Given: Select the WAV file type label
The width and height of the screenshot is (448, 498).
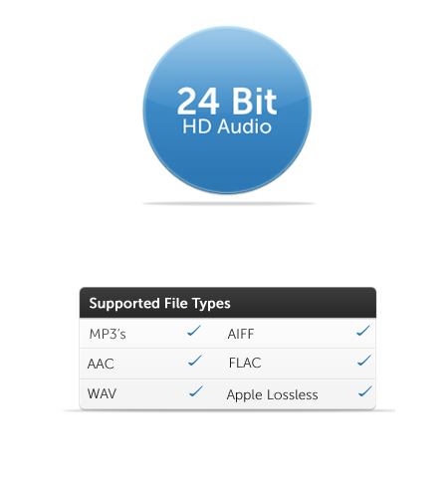Looking at the screenshot, I should [x=102, y=394].
